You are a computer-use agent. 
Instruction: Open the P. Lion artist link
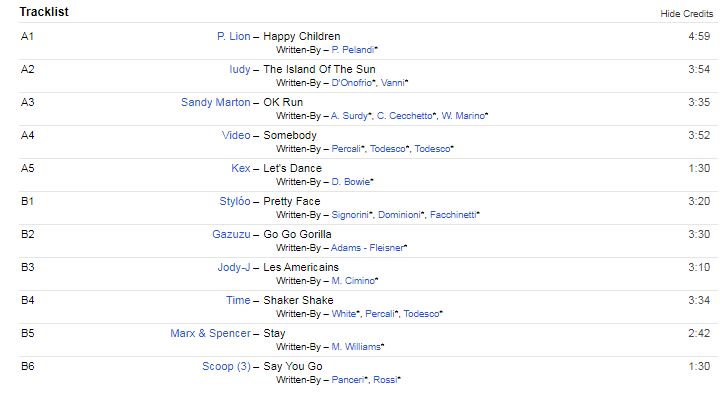[x=234, y=36]
